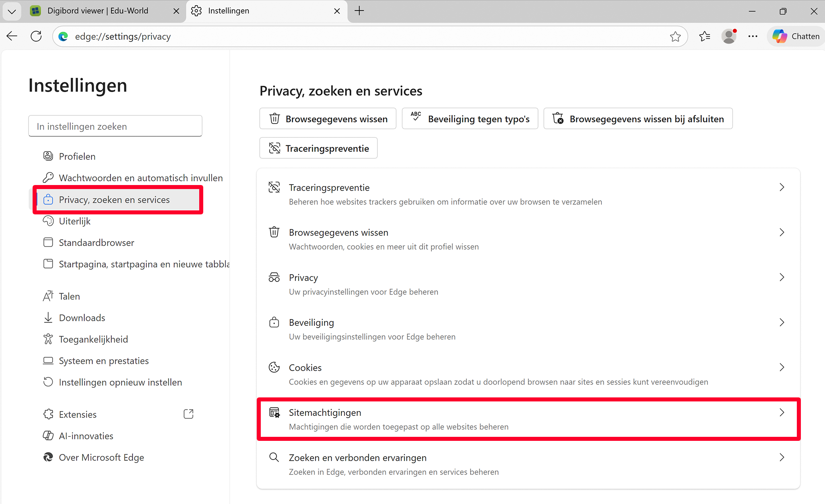
Task: Open Copilot Chatten button
Action: pyautogui.click(x=796, y=37)
